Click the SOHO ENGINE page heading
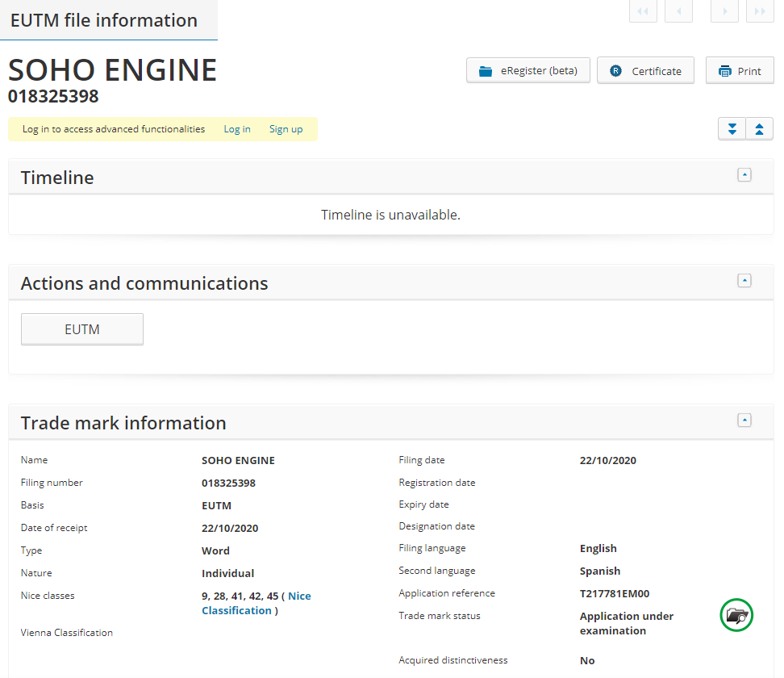Viewport: 784px width, 678px height. 113,71
